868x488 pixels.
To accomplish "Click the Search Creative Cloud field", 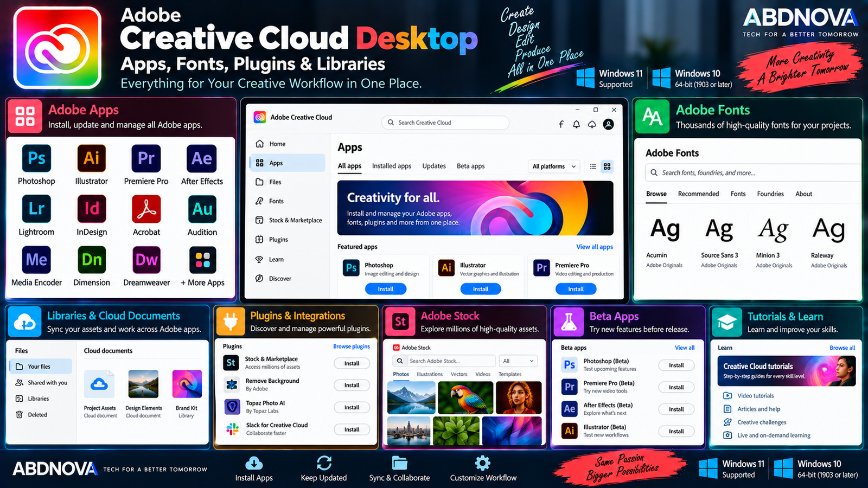I will [x=445, y=123].
